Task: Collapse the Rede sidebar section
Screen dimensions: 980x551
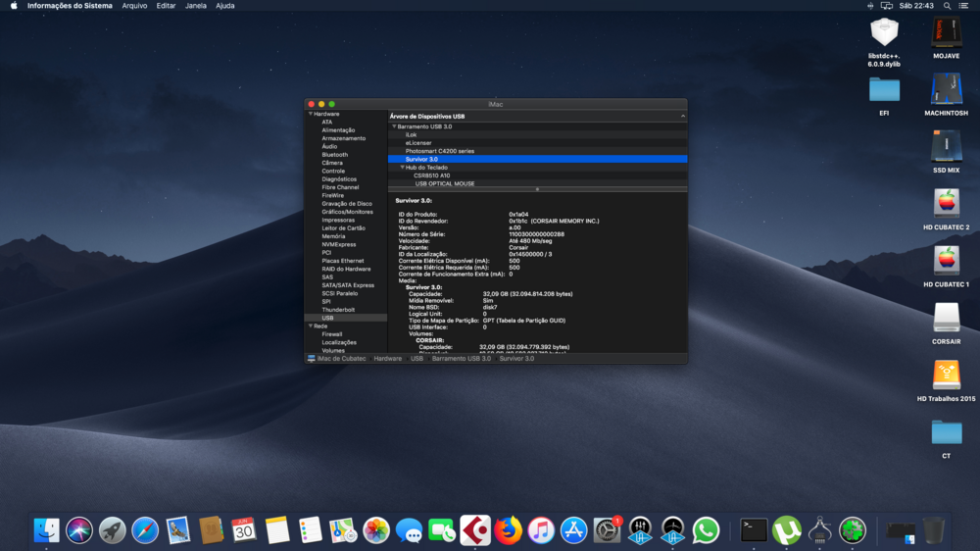Action: [x=310, y=326]
